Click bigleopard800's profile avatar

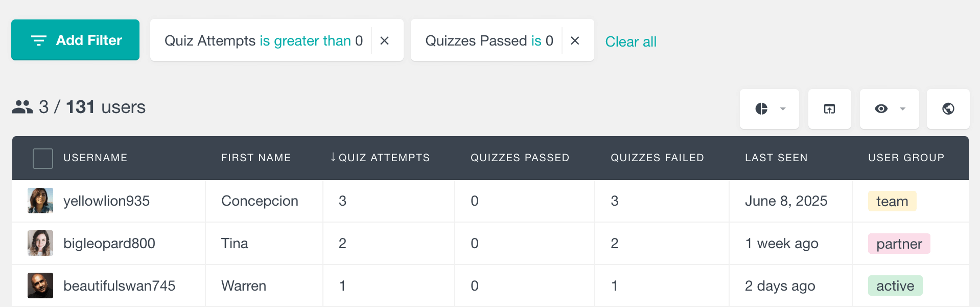point(40,243)
